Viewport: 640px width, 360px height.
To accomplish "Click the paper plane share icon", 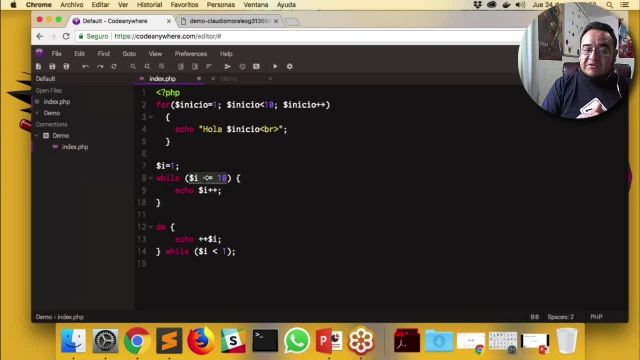I will (228, 66).
